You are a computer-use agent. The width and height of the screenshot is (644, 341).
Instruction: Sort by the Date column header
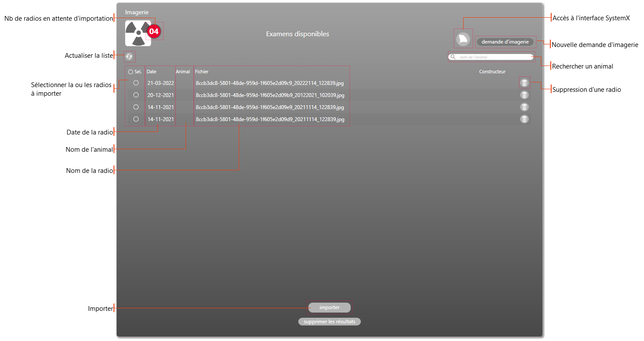point(152,72)
